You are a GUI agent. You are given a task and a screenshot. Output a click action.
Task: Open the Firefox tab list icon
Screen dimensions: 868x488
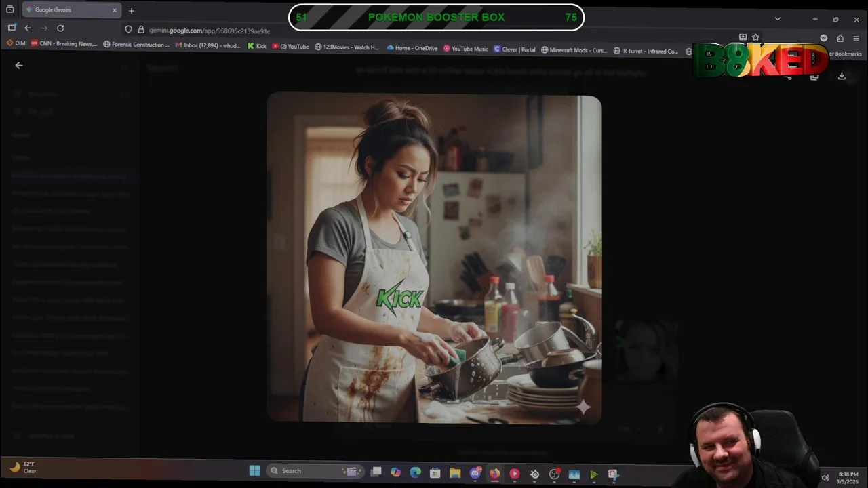pyautogui.click(x=10, y=10)
